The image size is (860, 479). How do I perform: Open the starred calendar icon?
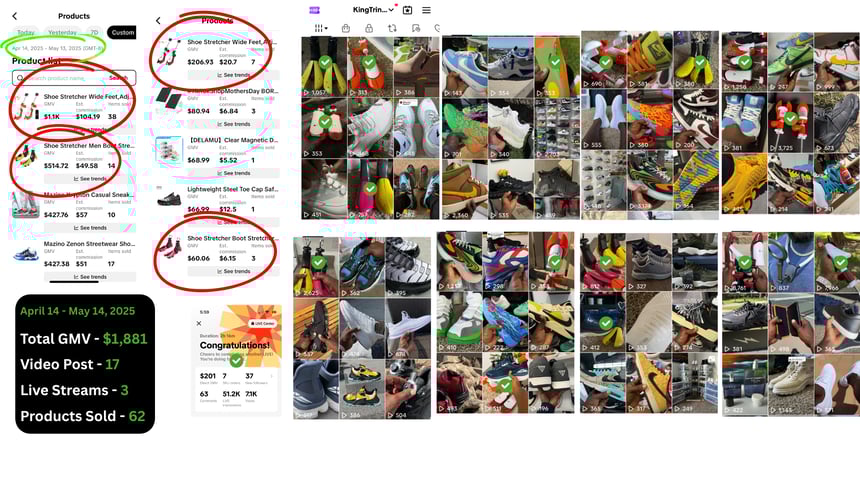(x=408, y=10)
